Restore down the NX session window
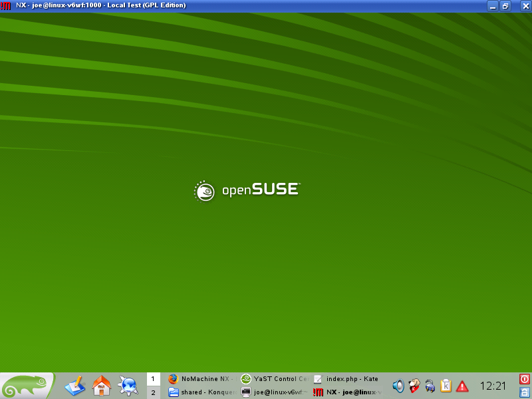This screenshot has height=399, width=532. point(505,6)
